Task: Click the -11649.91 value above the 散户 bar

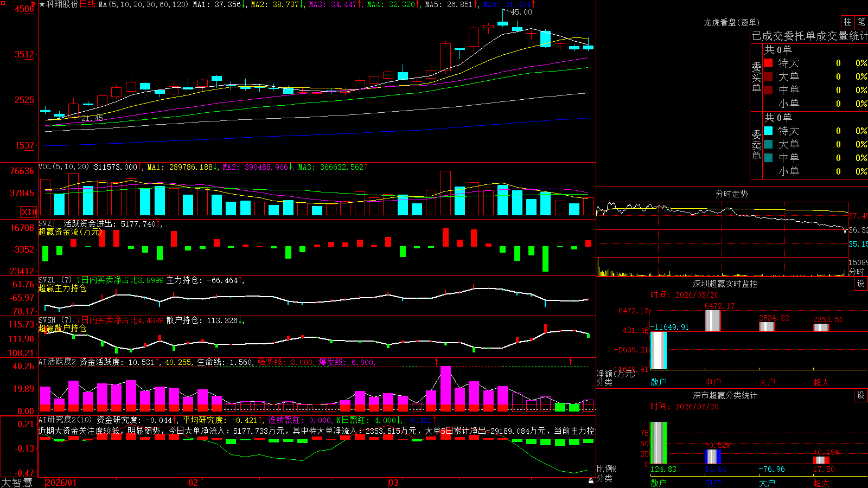Action: pos(669,327)
